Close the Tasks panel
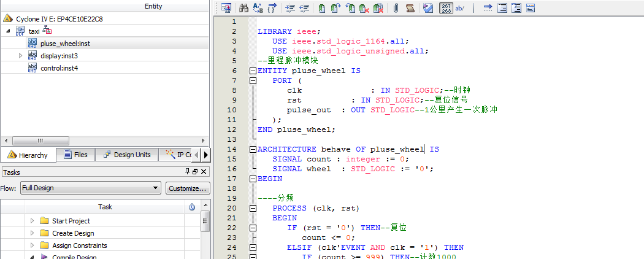644x259 pixels. [x=204, y=172]
